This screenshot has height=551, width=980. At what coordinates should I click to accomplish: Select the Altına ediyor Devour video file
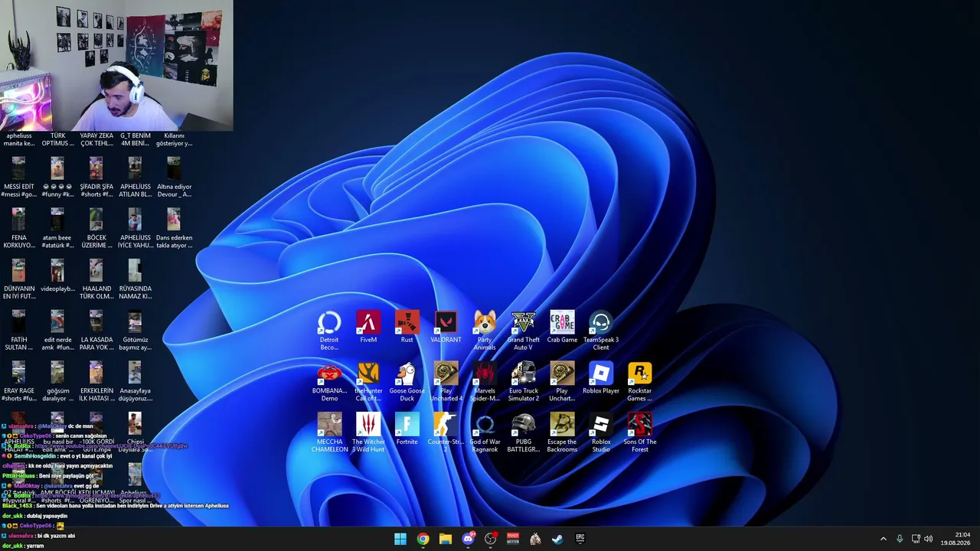(x=174, y=178)
